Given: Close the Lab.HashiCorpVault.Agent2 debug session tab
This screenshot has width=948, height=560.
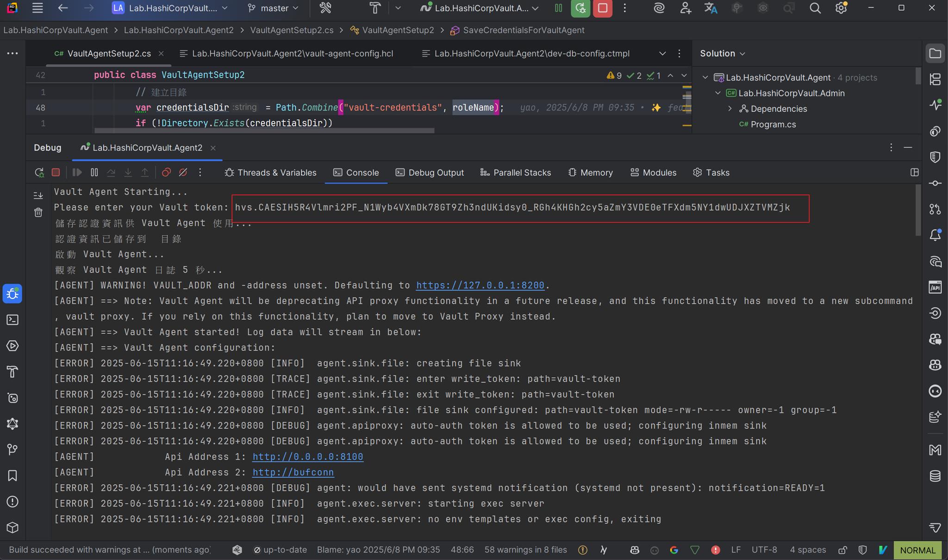Looking at the screenshot, I should point(213,148).
